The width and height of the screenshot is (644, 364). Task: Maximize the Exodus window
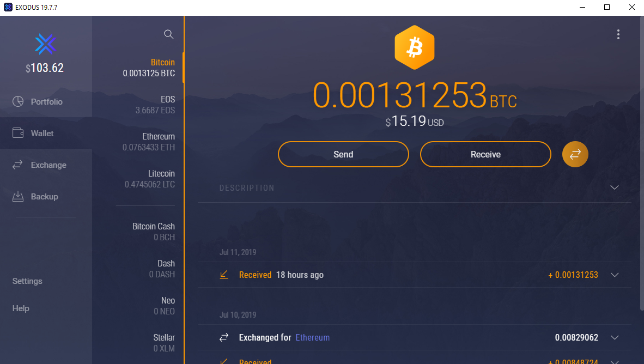click(607, 8)
